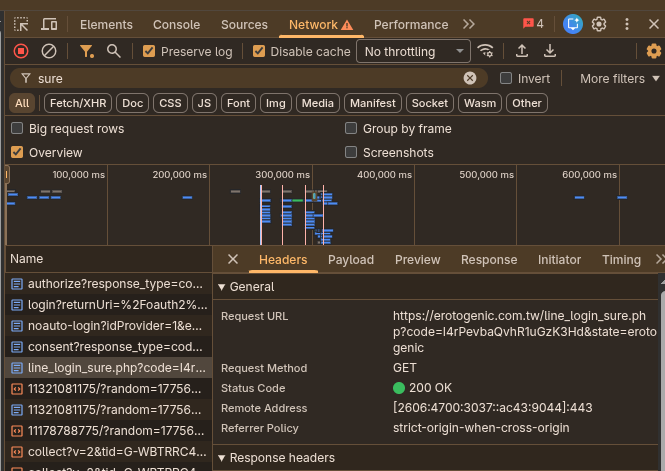Click the red errors count badge

pyautogui.click(x=533, y=23)
